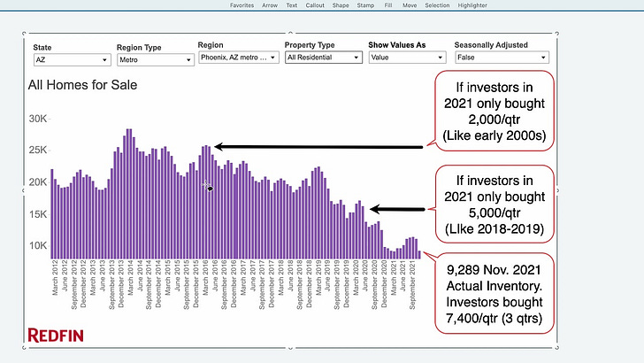The height and width of the screenshot is (363, 644).
Task: Click the 10K y-axis label
Action: coord(38,246)
